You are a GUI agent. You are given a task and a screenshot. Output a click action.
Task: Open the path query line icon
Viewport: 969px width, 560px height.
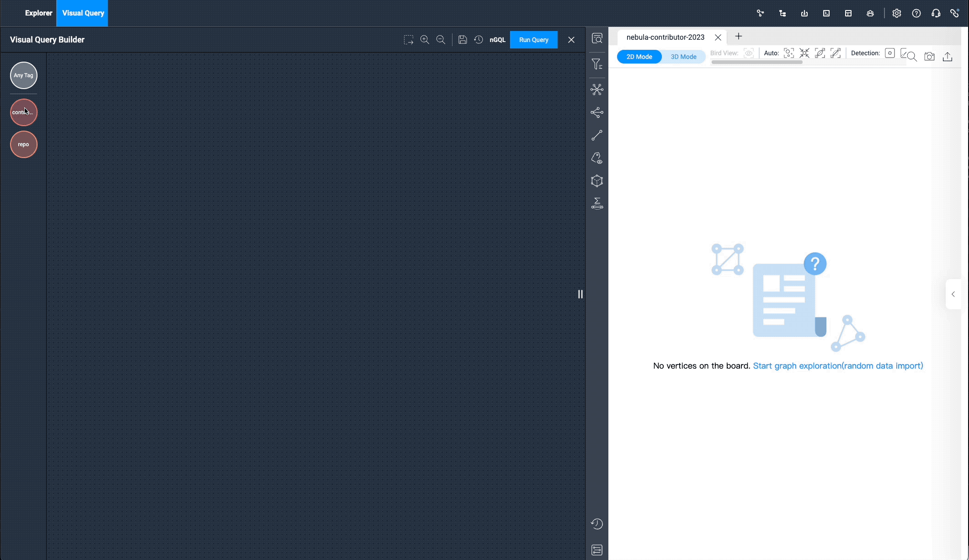tap(597, 135)
